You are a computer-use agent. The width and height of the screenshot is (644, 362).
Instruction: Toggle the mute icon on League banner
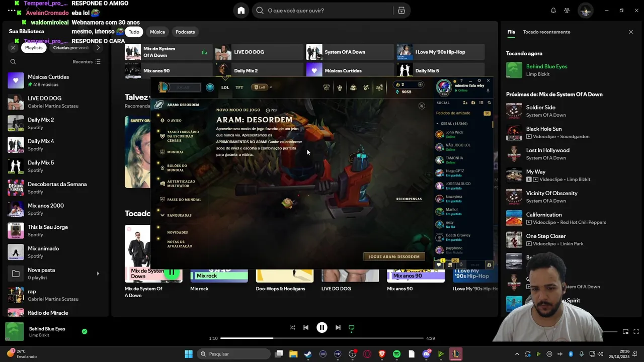[422, 106]
